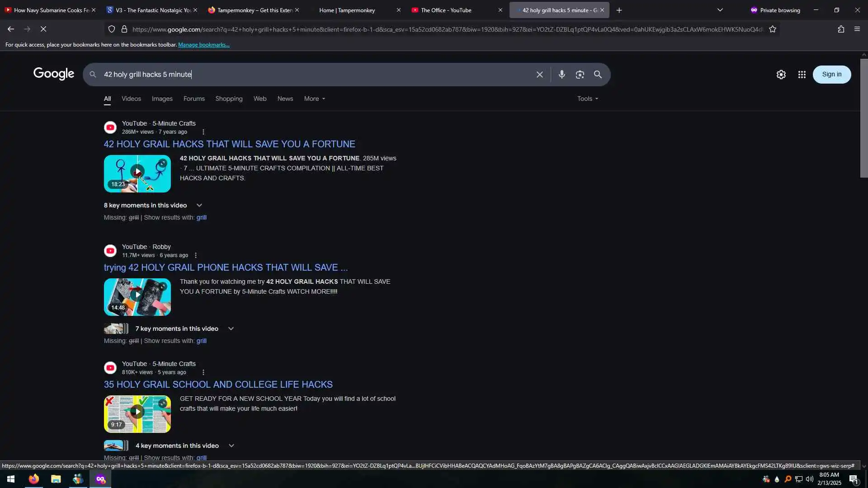The width and height of the screenshot is (868, 488).
Task: Expand 8 key moments in this video
Action: [x=199, y=205]
